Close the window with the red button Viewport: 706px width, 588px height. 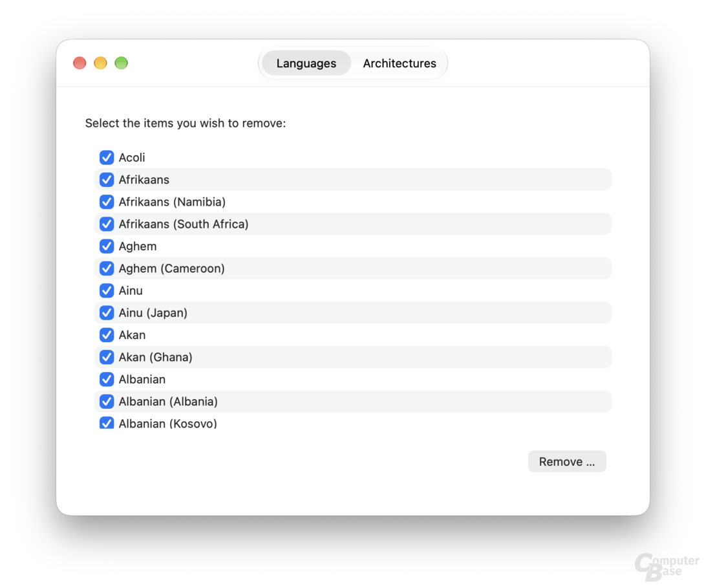click(x=80, y=63)
